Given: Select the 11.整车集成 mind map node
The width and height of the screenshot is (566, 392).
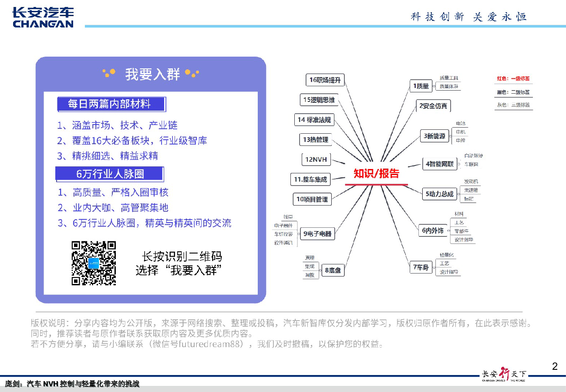Looking at the screenshot, I should [310, 179].
